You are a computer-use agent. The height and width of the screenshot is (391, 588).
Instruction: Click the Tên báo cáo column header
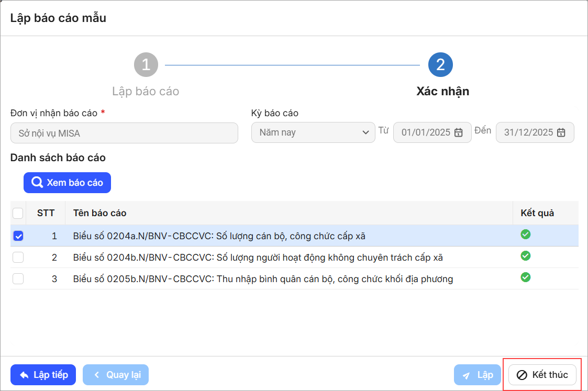click(x=99, y=213)
